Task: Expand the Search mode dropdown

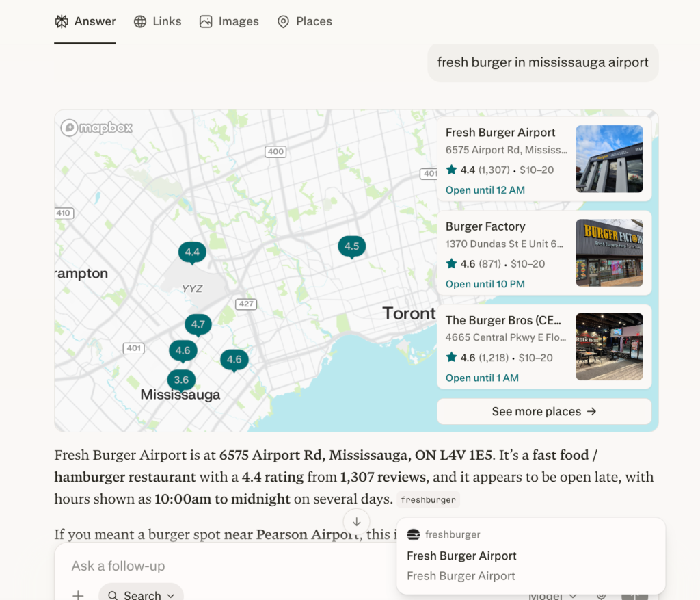Action: point(141,595)
